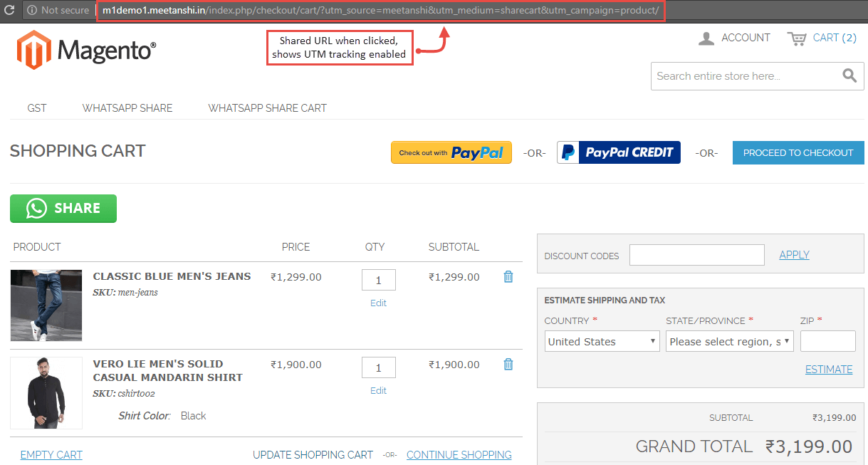This screenshot has height=465, width=868.
Task: Click the quantity field for Vero Lie shirt
Action: tap(379, 367)
